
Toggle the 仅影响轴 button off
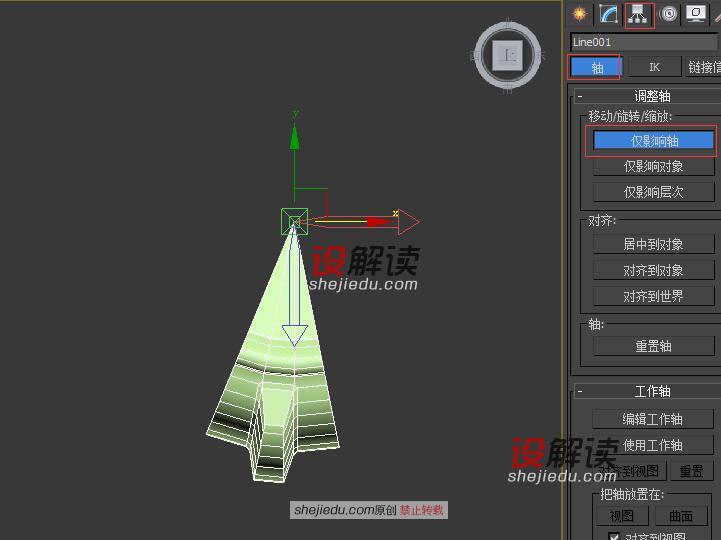tap(653, 141)
